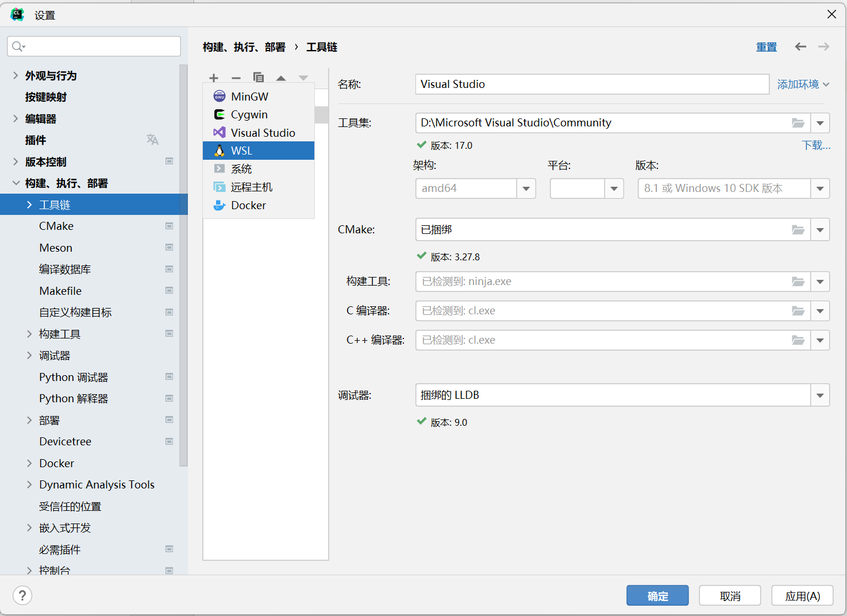The image size is (847, 616).
Task: Click the translate icon next to 插件
Action: pos(152,140)
